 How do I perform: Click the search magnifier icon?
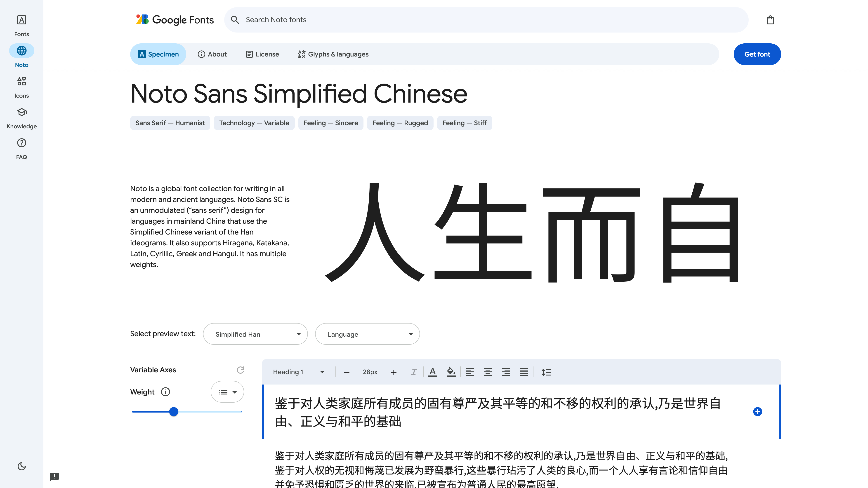point(235,20)
